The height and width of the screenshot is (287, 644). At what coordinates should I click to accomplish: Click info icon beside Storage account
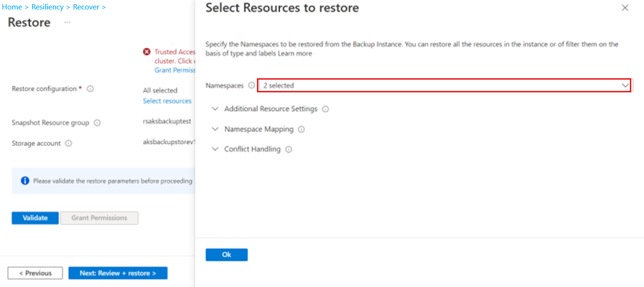click(68, 143)
